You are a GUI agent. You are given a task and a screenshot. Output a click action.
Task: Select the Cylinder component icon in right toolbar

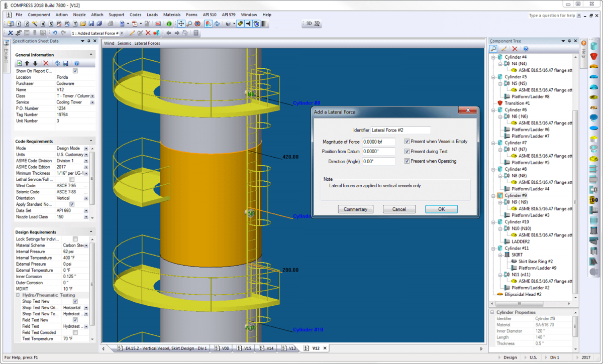tap(596, 47)
